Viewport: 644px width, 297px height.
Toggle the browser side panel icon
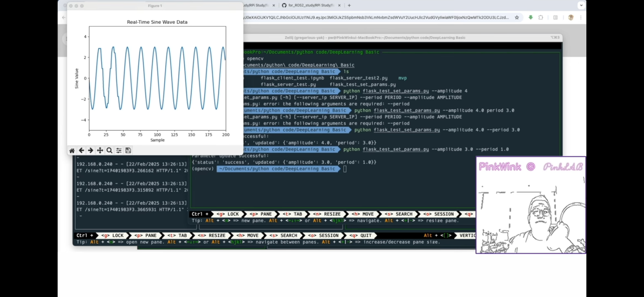(x=555, y=17)
